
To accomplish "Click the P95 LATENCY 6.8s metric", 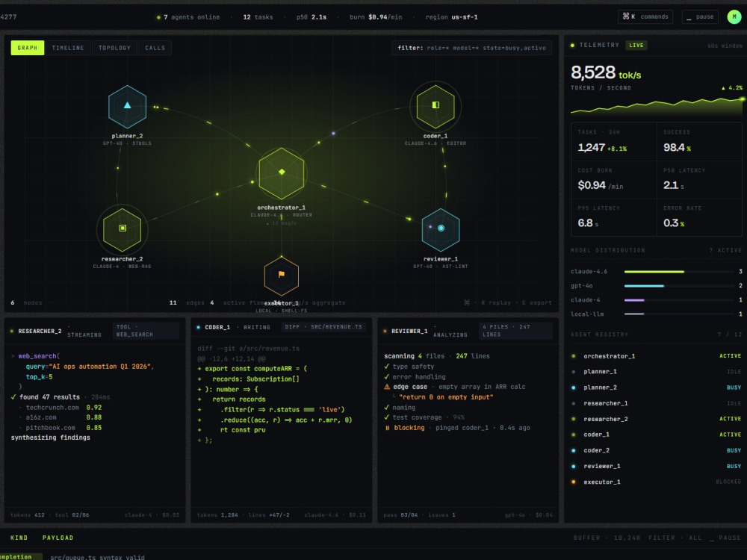I will point(613,217).
